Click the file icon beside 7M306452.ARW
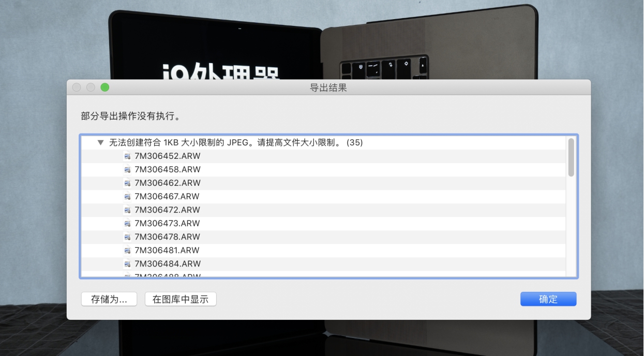Viewport: 644px width, 356px height. [127, 156]
